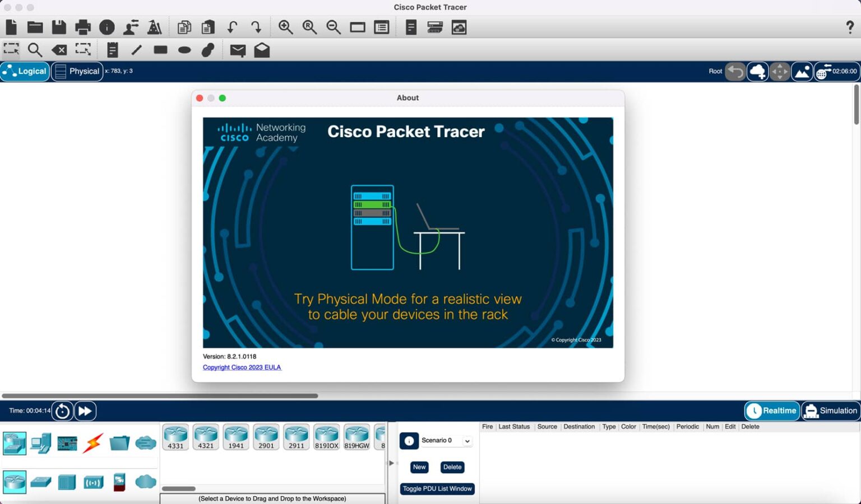Select the Logical workspace tab
The width and height of the screenshot is (861, 504).
tap(25, 71)
